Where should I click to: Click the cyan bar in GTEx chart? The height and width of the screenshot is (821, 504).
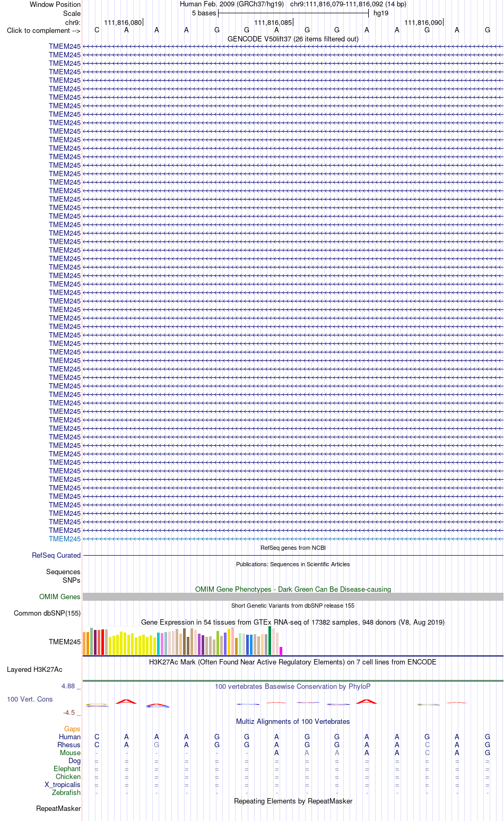(x=159, y=644)
